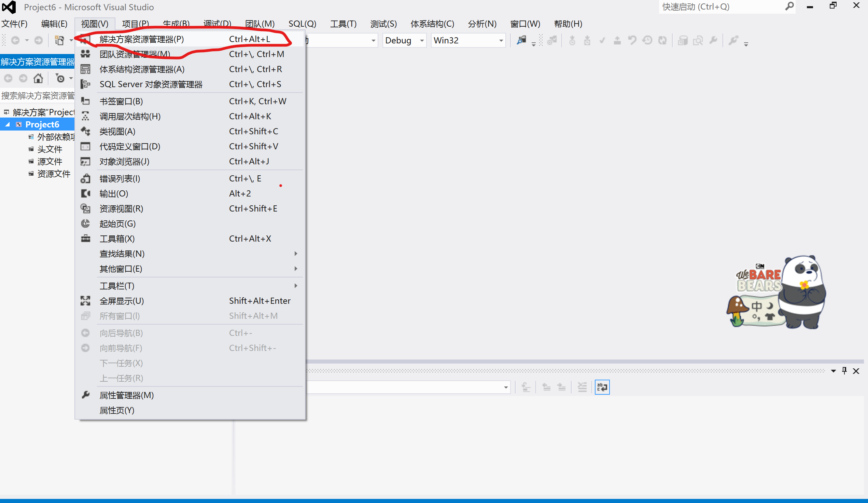This screenshot has width=868, height=503.
Task: Click 体系结构资源管理器 icon
Action: tap(84, 69)
